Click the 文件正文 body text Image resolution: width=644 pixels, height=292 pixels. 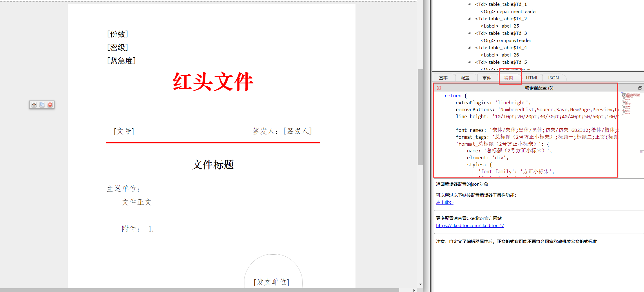(137, 202)
